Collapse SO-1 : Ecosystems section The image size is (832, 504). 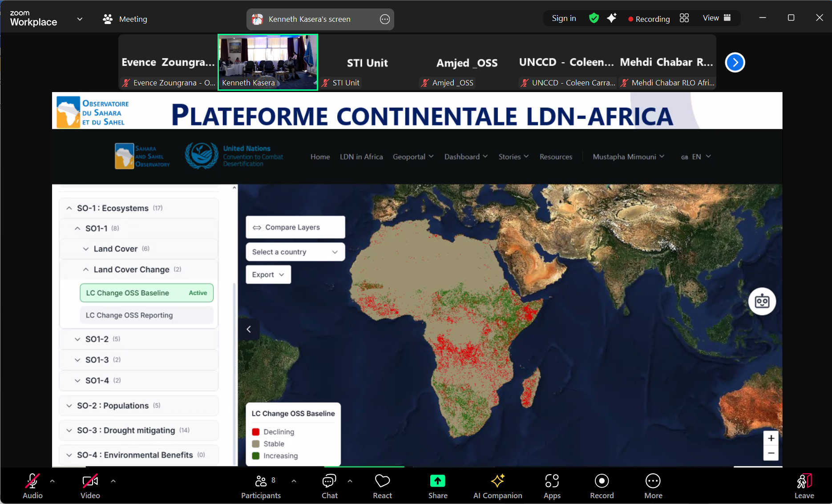click(x=138, y=208)
